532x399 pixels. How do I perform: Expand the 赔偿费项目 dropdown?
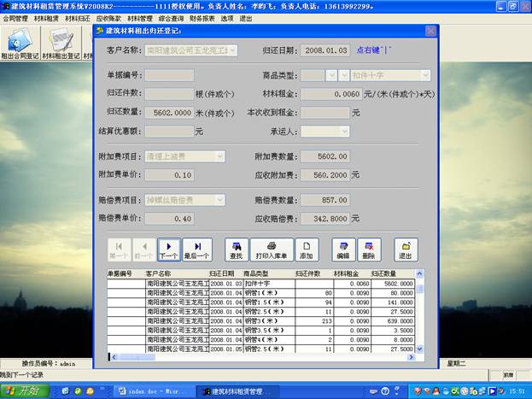point(219,200)
